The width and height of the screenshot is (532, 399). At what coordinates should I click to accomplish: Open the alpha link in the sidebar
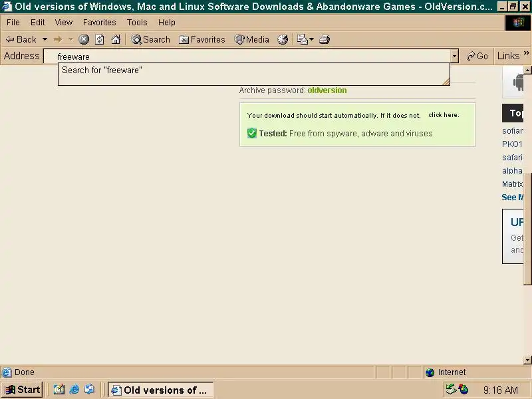(x=512, y=171)
